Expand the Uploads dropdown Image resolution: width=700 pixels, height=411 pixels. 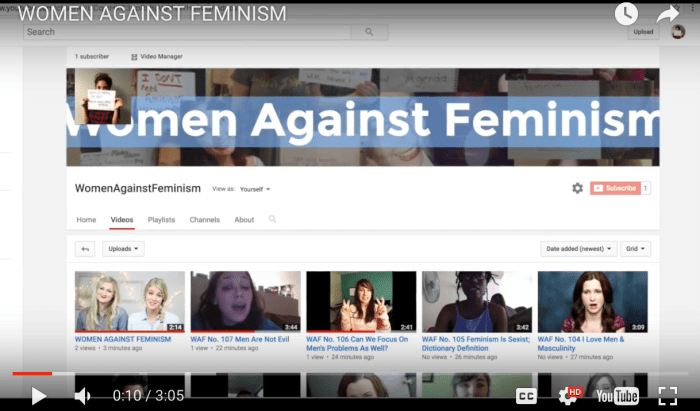point(123,249)
